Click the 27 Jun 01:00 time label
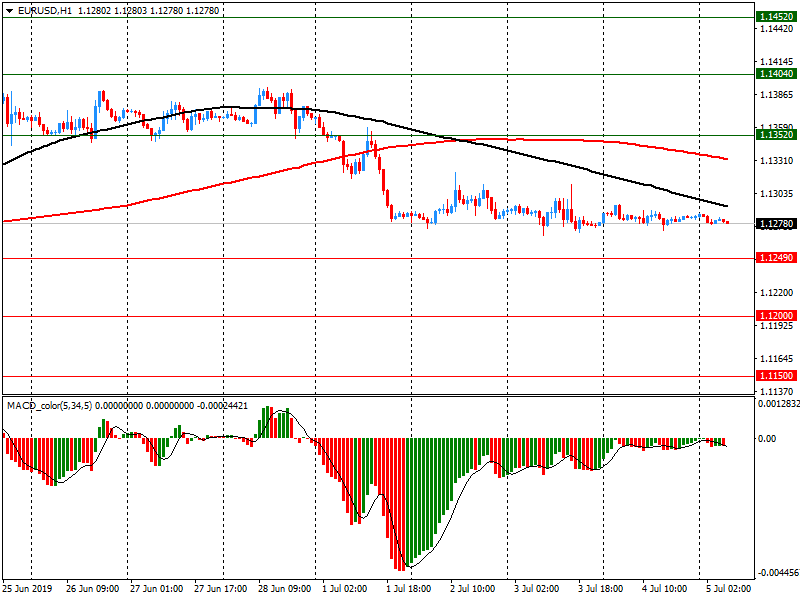Viewport: 800px width, 600px height. tap(156, 589)
